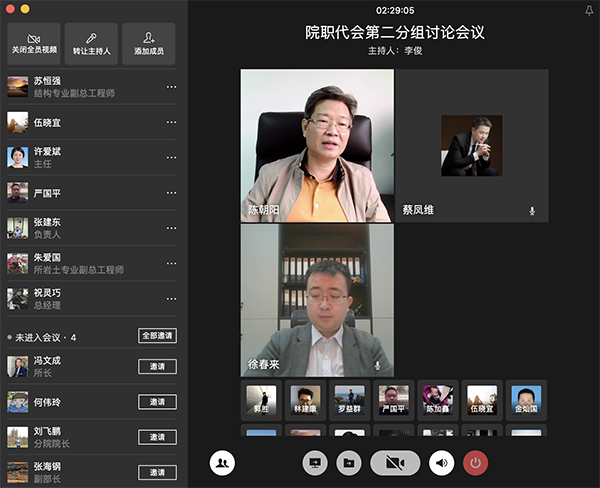Open the more options menu for 祝灵巧
The height and width of the screenshot is (488, 600).
pos(171,298)
